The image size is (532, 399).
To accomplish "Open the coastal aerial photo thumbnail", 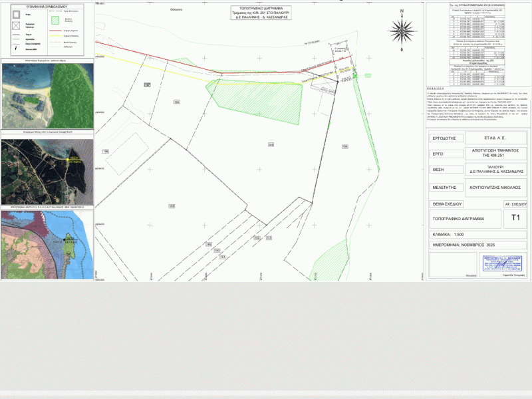I will 48,95.
